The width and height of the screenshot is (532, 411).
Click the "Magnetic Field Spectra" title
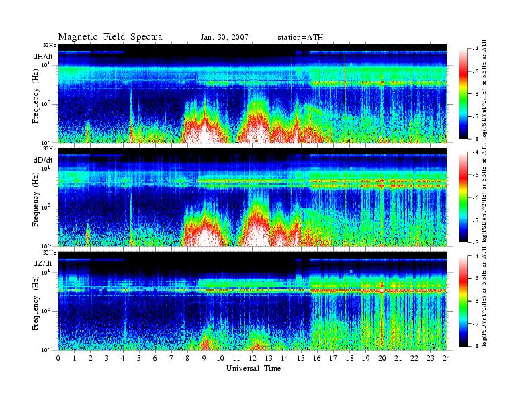[110, 37]
